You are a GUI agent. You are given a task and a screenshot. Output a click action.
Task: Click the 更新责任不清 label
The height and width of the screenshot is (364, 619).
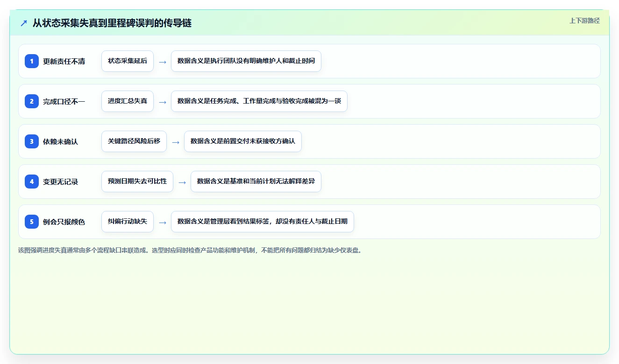tap(64, 61)
